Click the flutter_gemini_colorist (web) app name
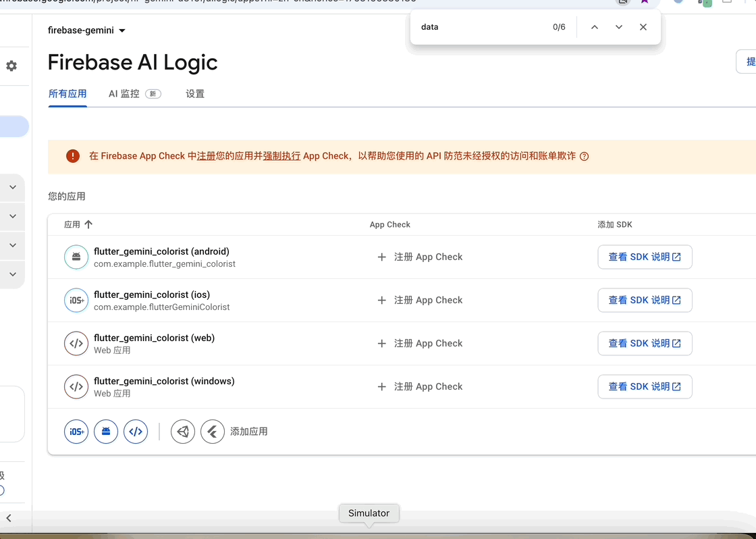The height and width of the screenshot is (539, 756). (155, 338)
